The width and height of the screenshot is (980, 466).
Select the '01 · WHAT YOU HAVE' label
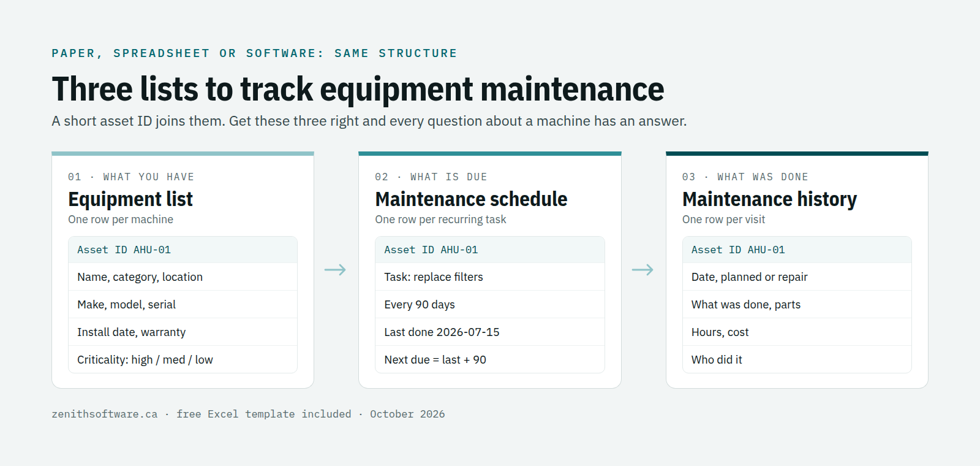point(131,177)
